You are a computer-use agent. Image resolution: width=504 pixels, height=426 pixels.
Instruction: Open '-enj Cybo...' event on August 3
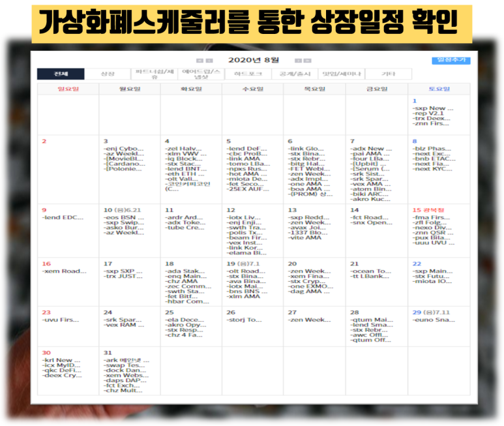point(123,149)
